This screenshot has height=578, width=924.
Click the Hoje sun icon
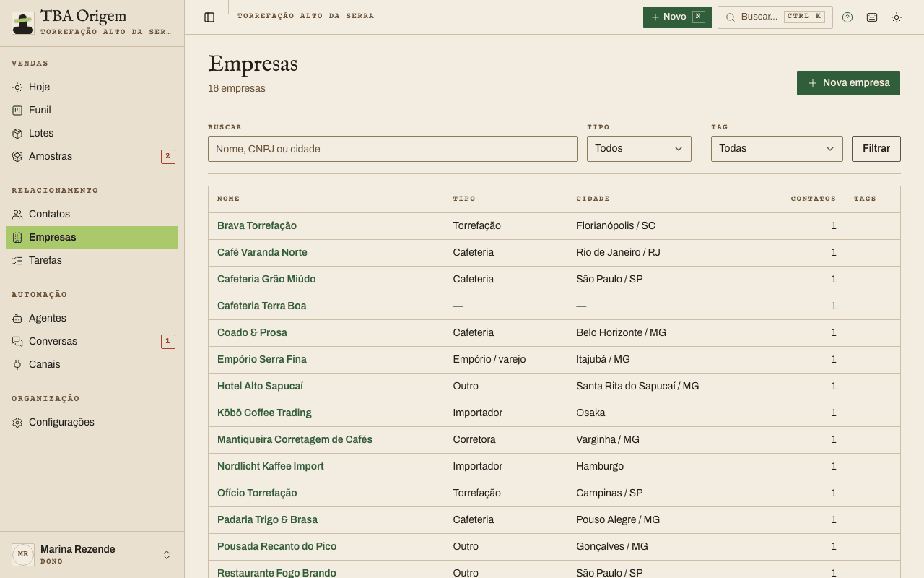(17, 87)
